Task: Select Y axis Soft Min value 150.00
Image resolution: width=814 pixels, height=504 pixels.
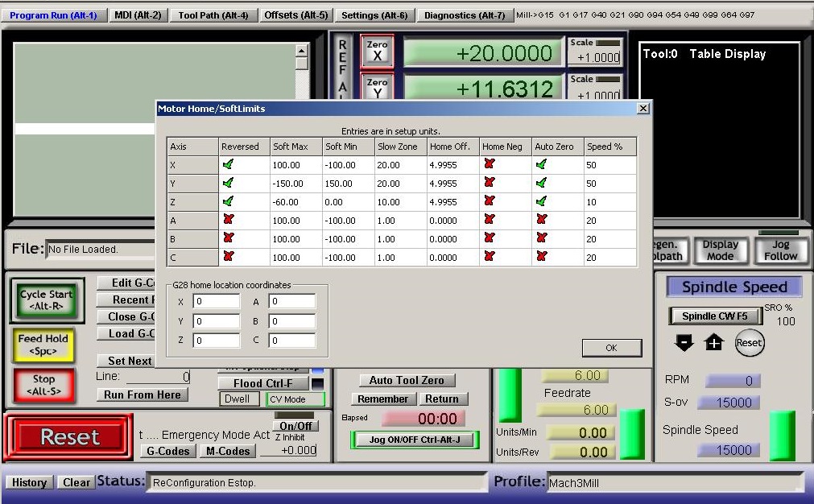Action: pyautogui.click(x=349, y=184)
